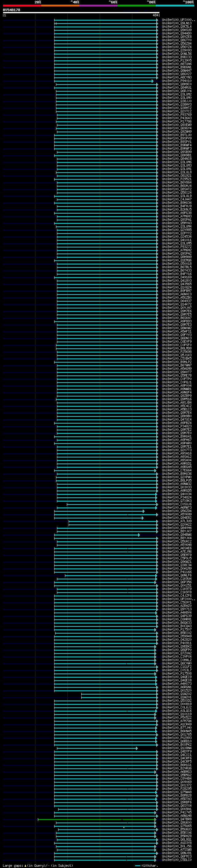Click the UniRef100_Q94BW6 label
The width and height of the screenshot is (197, 868).
tap(176, 535)
